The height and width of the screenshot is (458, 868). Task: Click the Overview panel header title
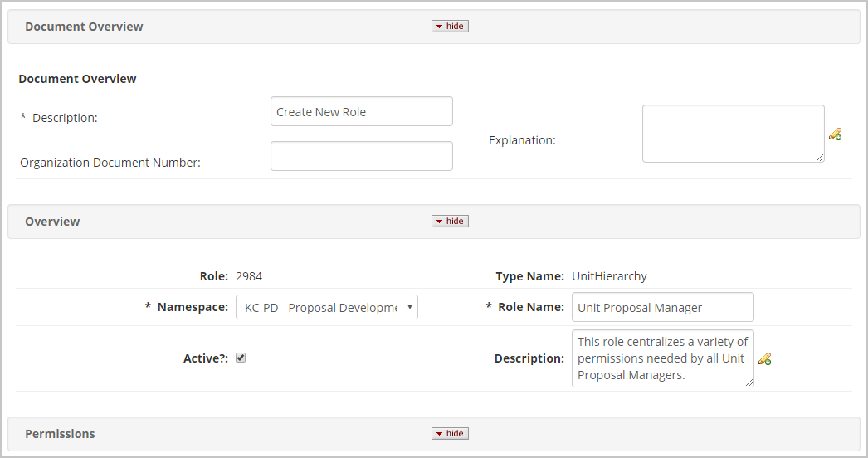tap(52, 222)
